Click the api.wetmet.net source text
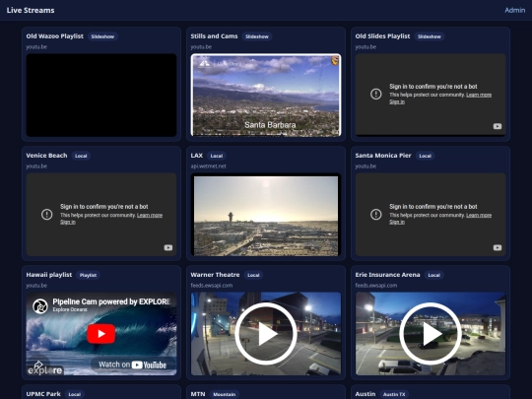532x399 pixels. tap(208, 166)
